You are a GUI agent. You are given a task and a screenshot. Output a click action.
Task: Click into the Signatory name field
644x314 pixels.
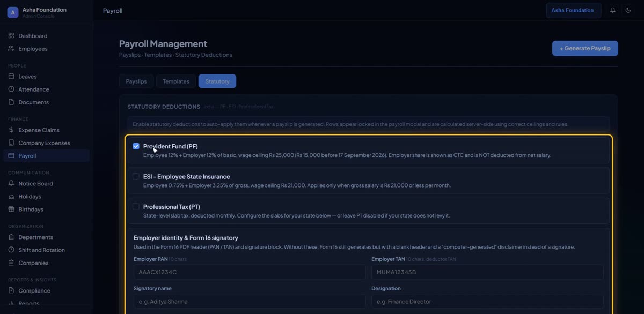(250, 301)
